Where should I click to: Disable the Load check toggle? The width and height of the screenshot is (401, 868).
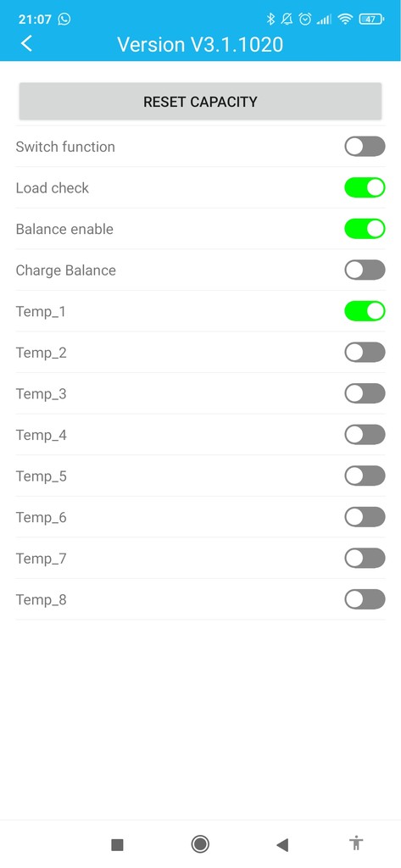coord(365,187)
